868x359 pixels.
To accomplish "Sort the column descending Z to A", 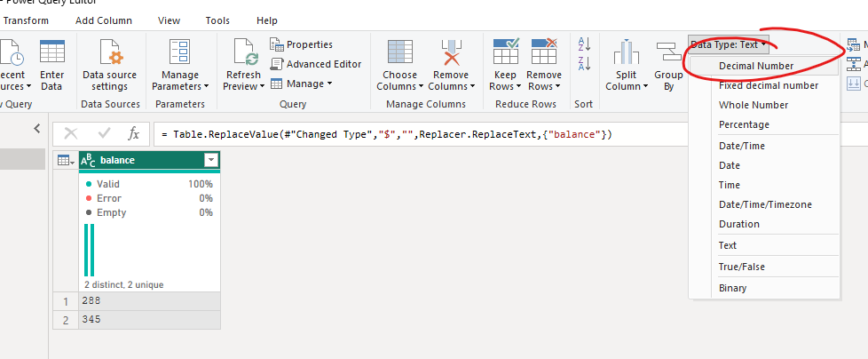I will (x=584, y=62).
